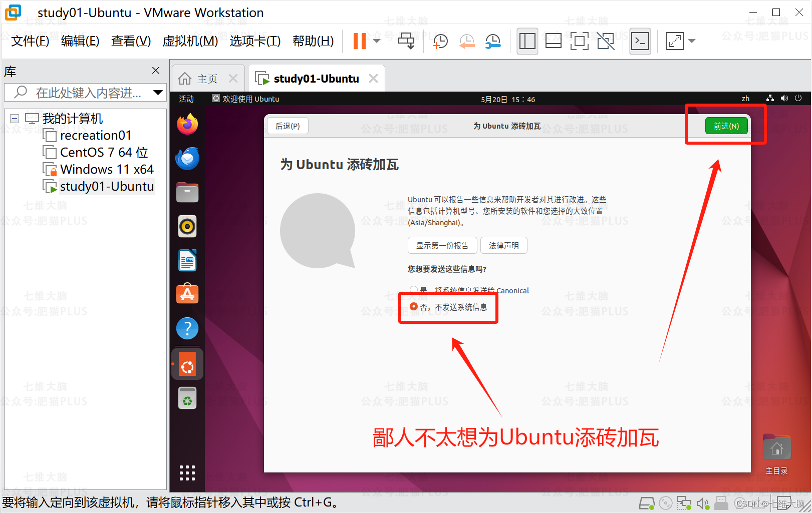Click the Ubuntu volume icon in top bar

tap(784, 99)
